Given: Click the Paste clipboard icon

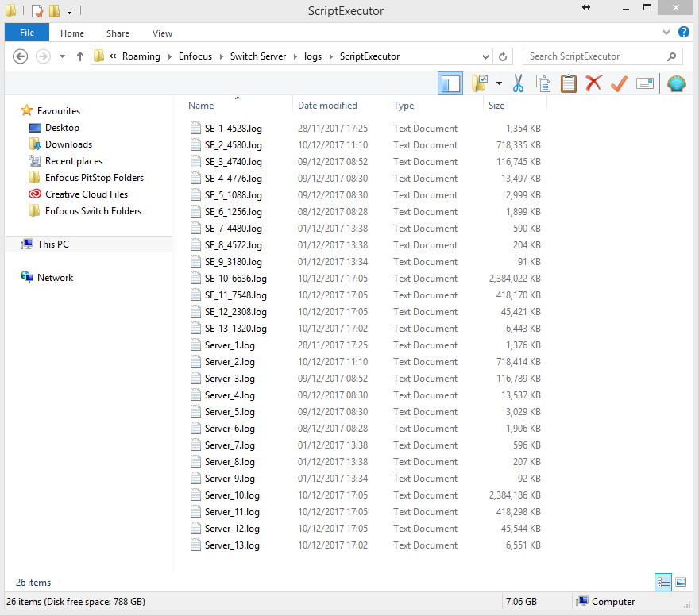Looking at the screenshot, I should [568, 83].
